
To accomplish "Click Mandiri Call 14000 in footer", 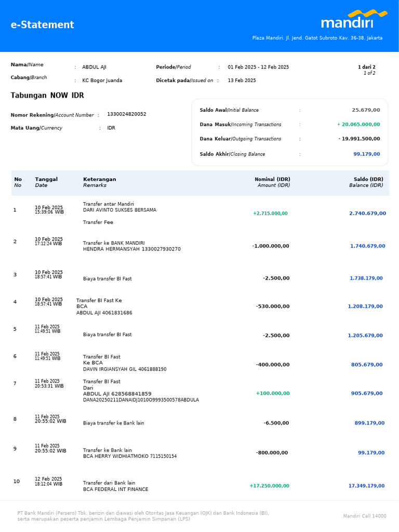I will pos(364,516).
